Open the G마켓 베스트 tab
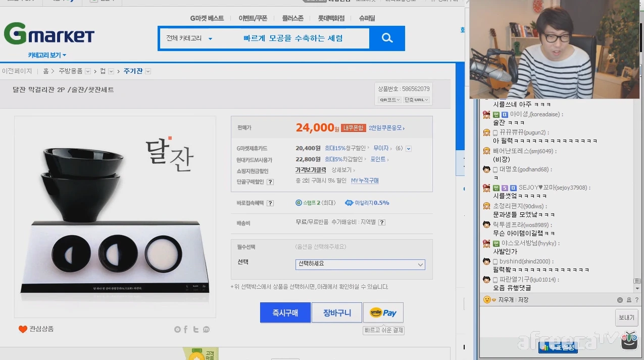Viewport: 644px width, 360px height. click(207, 18)
